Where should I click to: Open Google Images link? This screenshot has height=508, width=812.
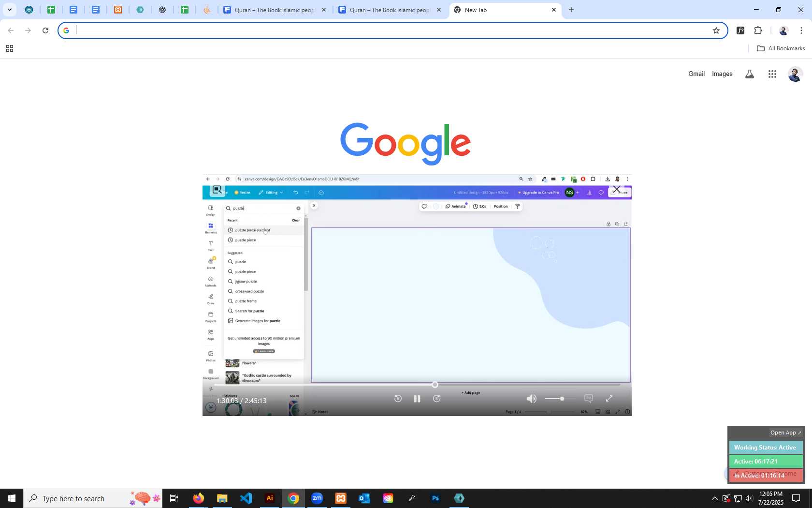(722, 74)
